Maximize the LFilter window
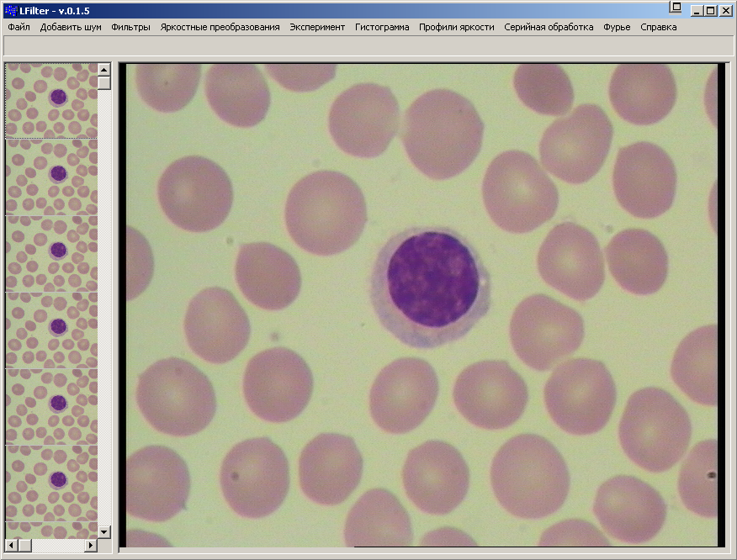737x560 pixels. coord(711,10)
